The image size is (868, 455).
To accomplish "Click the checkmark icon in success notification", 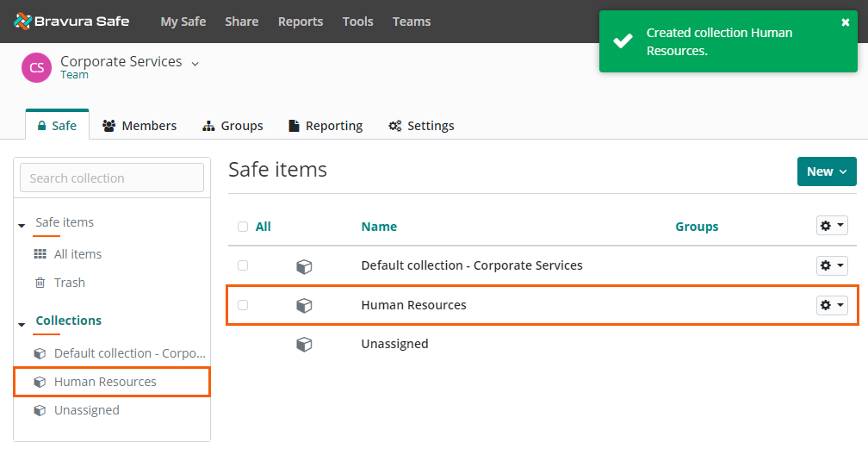I will point(623,41).
